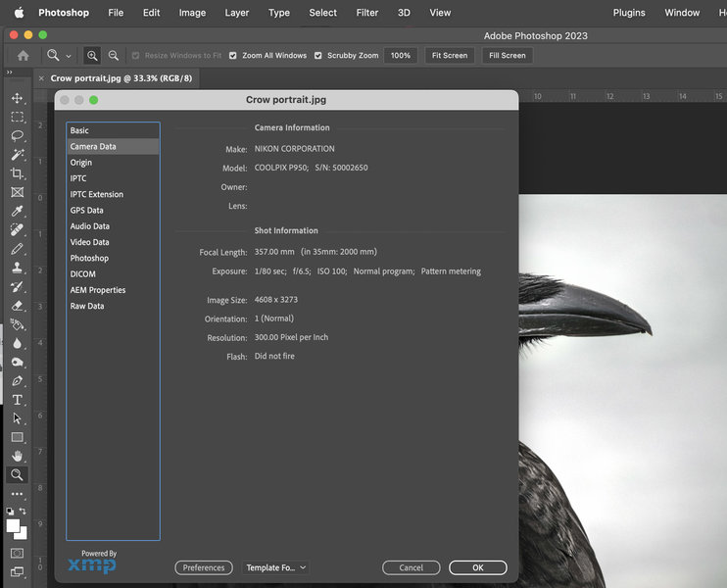This screenshot has height=588, width=727.
Task: Select the Move tool
Action: click(18, 98)
